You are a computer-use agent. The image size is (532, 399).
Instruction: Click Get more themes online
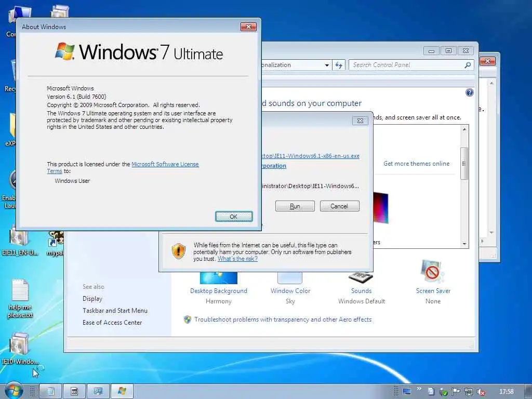pos(416,164)
